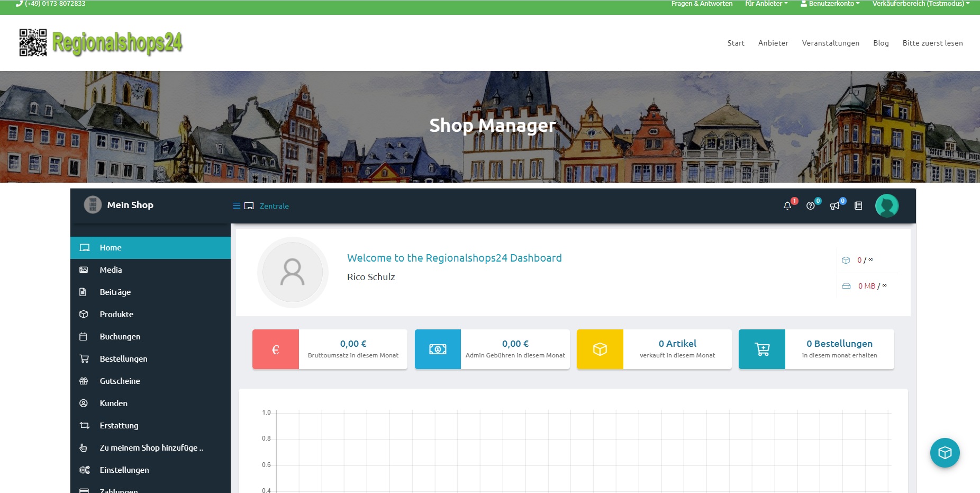Viewport: 980px width, 493px height.
Task: Open Bitte zuerst lesen menu item
Action: 933,43
